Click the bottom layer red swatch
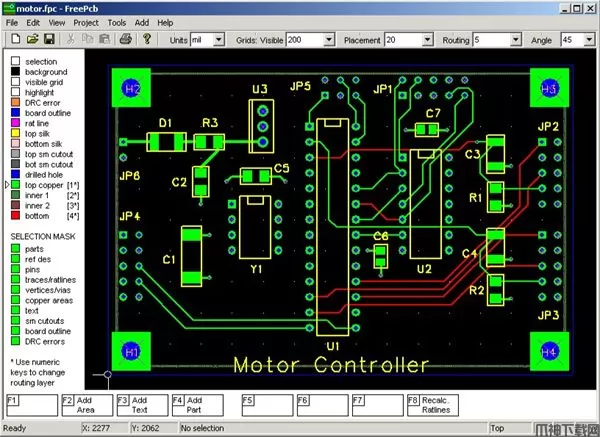This screenshot has height=437, width=600. point(15,215)
